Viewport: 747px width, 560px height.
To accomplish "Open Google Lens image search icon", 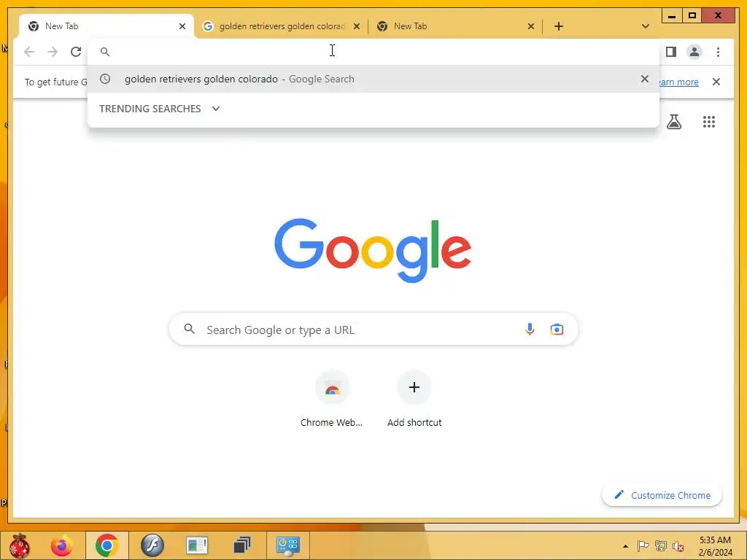I will click(x=557, y=329).
